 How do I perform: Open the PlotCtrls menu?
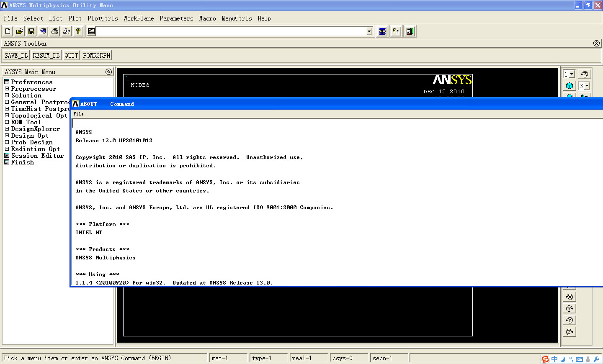pyautogui.click(x=103, y=18)
